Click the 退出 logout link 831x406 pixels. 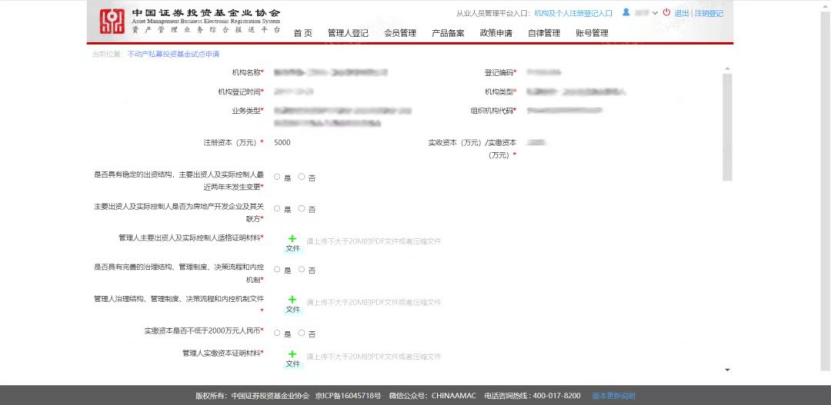(x=681, y=13)
